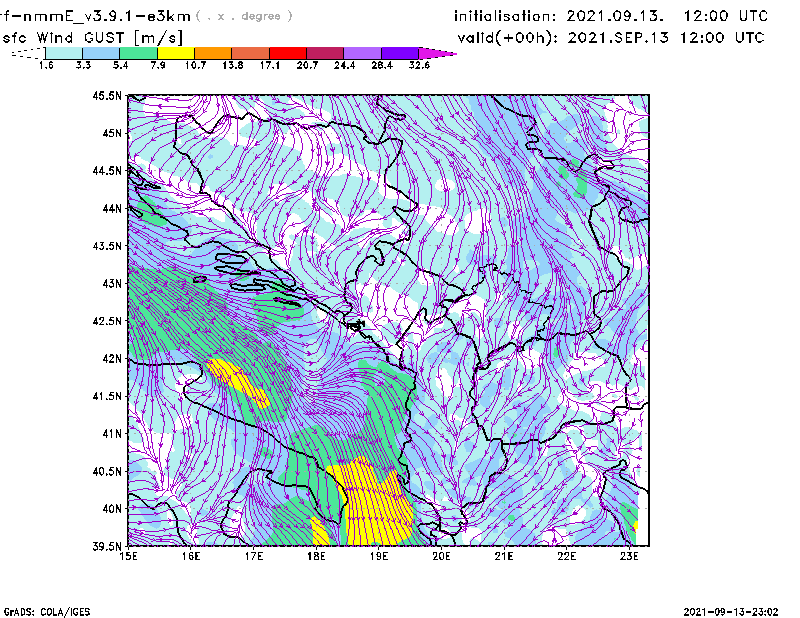Click the yellow 7.9–10.7 legend swatch
Viewport: 800px width, 618px height.
(x=176, y=53)
